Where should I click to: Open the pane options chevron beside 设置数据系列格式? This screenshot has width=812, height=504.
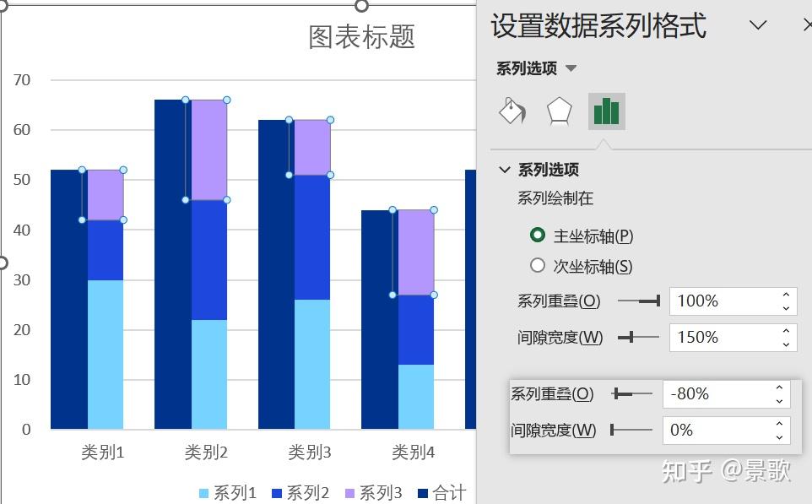pyautogui.click(x=758, y=24)
